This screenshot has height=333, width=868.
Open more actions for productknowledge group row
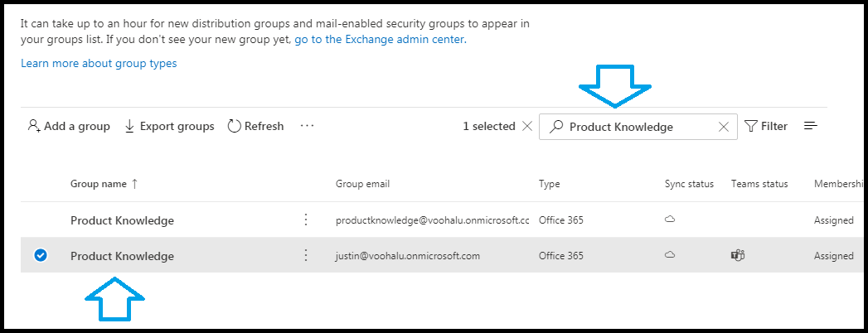coord(306,220)
